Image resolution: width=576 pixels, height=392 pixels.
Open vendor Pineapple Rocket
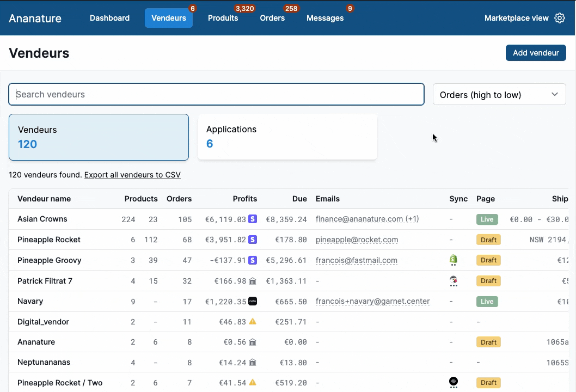click(49, 240)
